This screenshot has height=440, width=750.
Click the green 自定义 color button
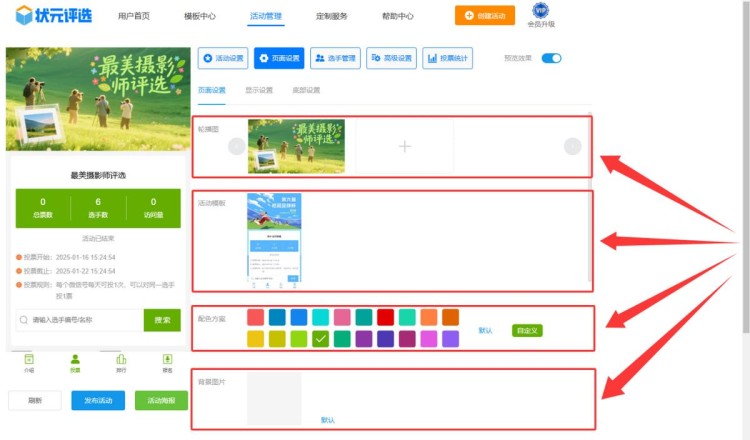[x=527, y=330]
